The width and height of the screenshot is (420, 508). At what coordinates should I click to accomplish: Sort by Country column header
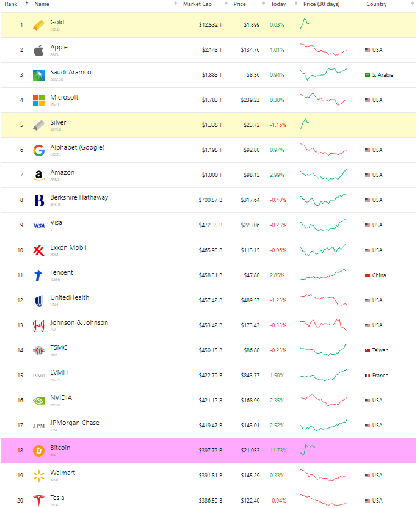tap(376, 4)
